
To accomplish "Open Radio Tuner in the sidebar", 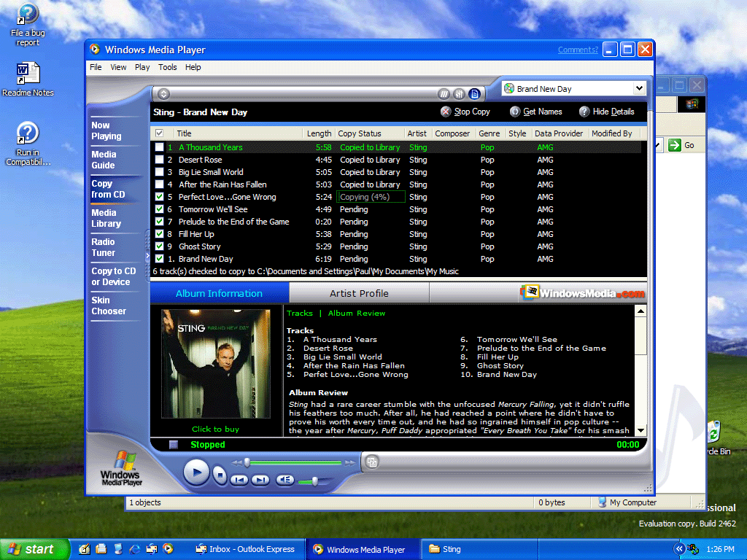I will (104, 247).
